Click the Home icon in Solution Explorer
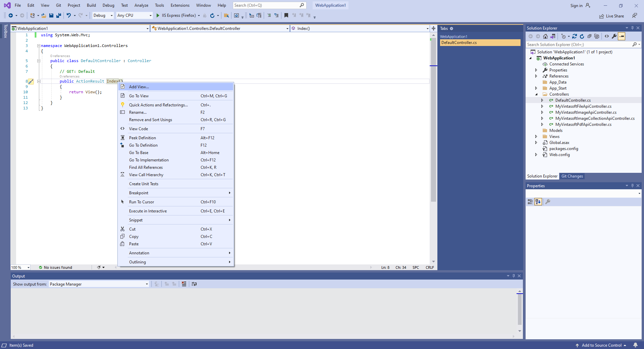 (545, 36)
